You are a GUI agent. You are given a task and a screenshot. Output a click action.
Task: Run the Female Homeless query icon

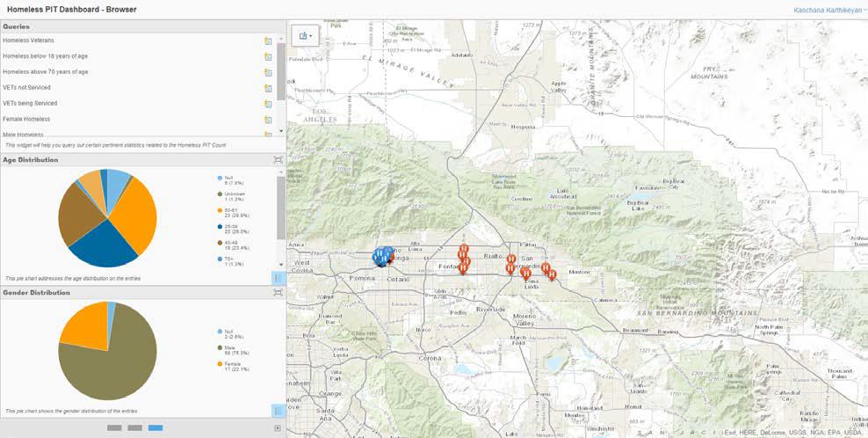coord(269,120)
